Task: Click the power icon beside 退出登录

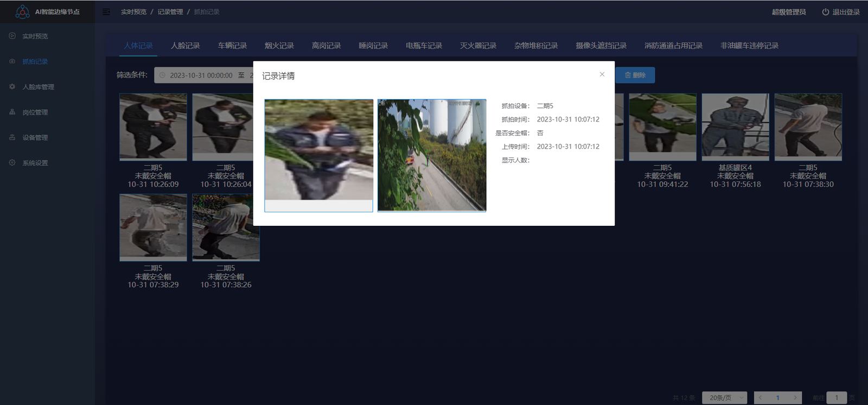Action: pos(825,12)
